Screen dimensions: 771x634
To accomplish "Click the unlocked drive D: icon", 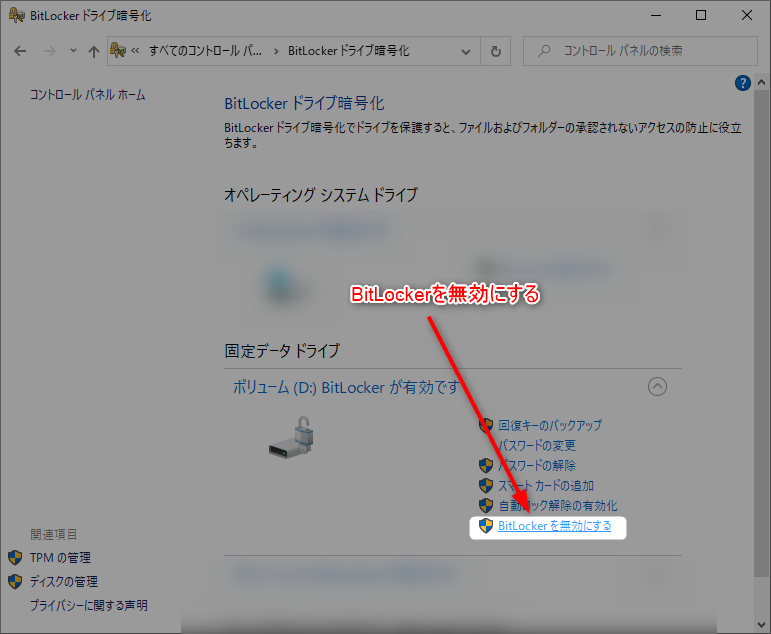I will tap(292, 437).
